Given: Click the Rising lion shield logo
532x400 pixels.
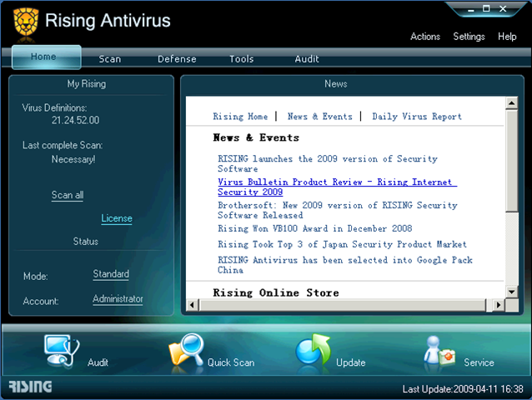Looking at the screenshot, I should coord(26,21).
